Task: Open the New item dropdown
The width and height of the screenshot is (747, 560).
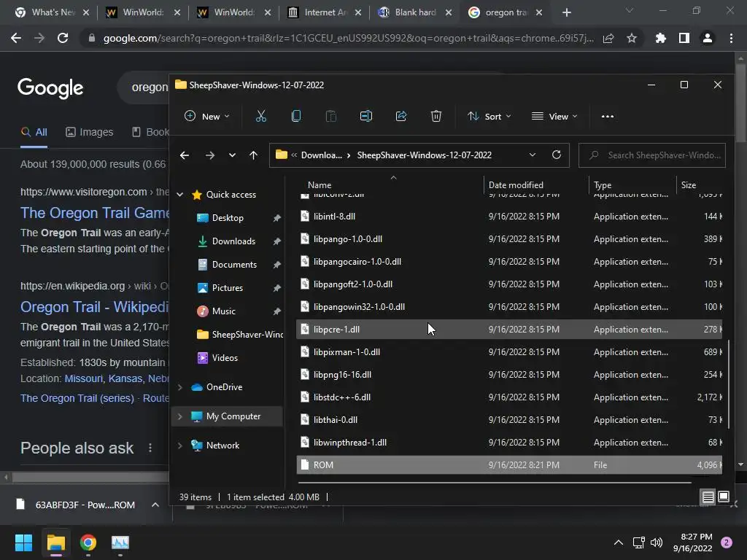Action: [x=206, y=116]
